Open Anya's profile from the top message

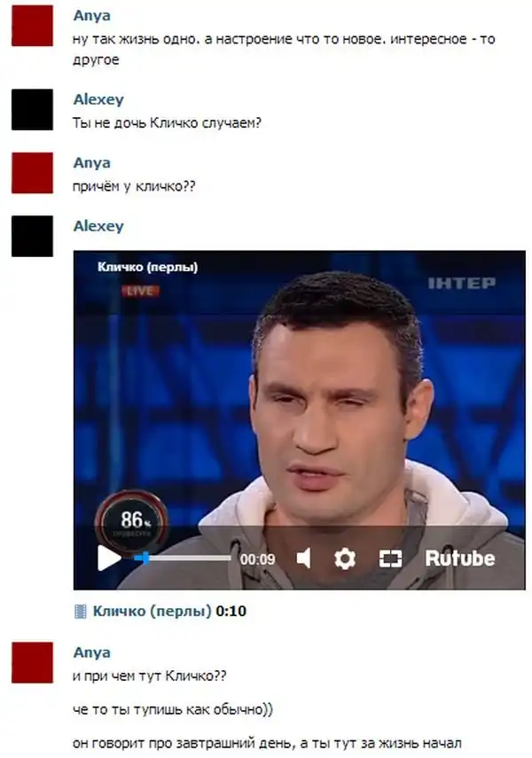pyautogui.click(x=92, y=15)
